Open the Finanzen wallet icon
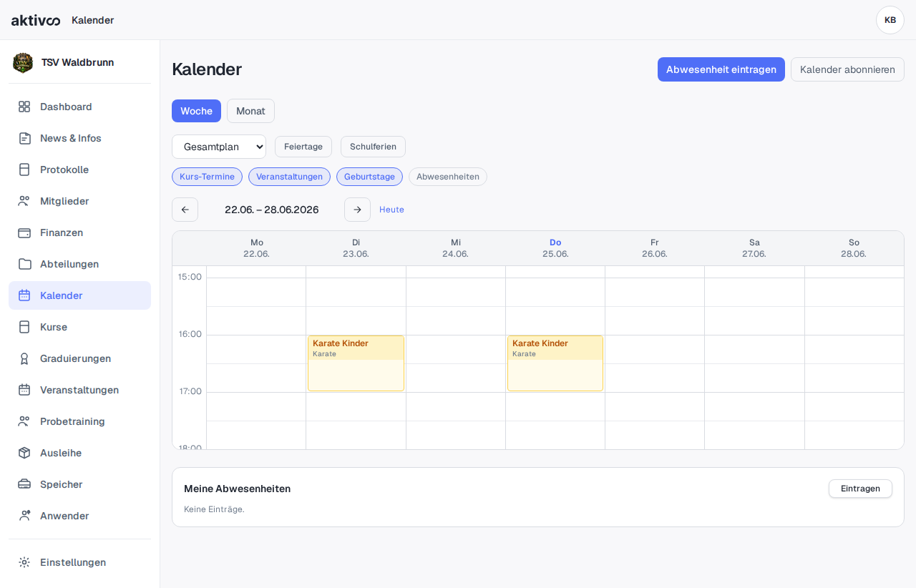The width and height of the screenshot is (916, 588). [24, 232]
